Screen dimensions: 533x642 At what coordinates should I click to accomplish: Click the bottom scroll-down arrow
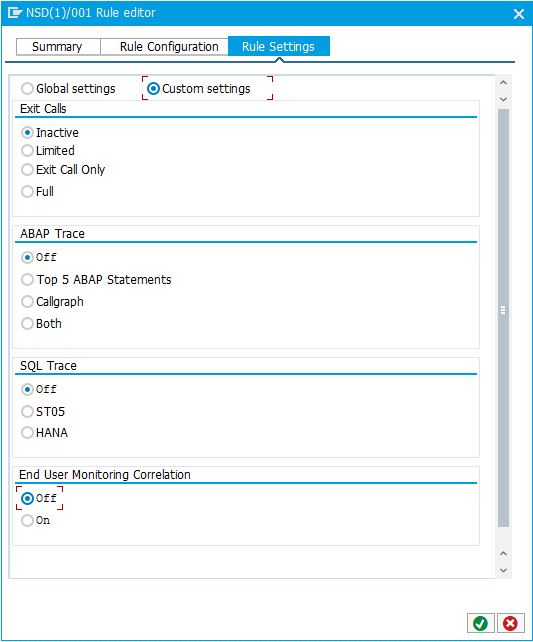click(504, 570)
